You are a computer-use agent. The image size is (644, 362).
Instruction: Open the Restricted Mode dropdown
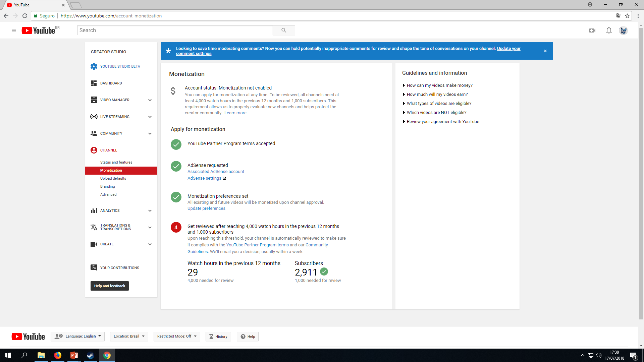pos(177,337)
